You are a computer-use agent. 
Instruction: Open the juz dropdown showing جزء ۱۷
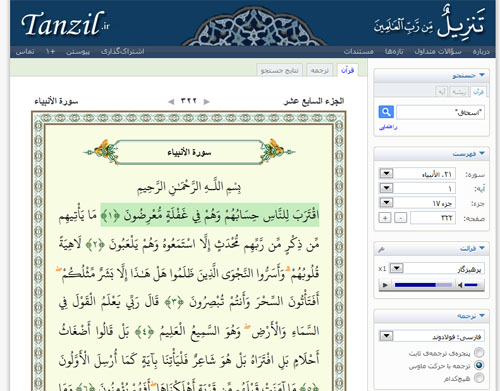pyautogui.click(x=386, y=203)
